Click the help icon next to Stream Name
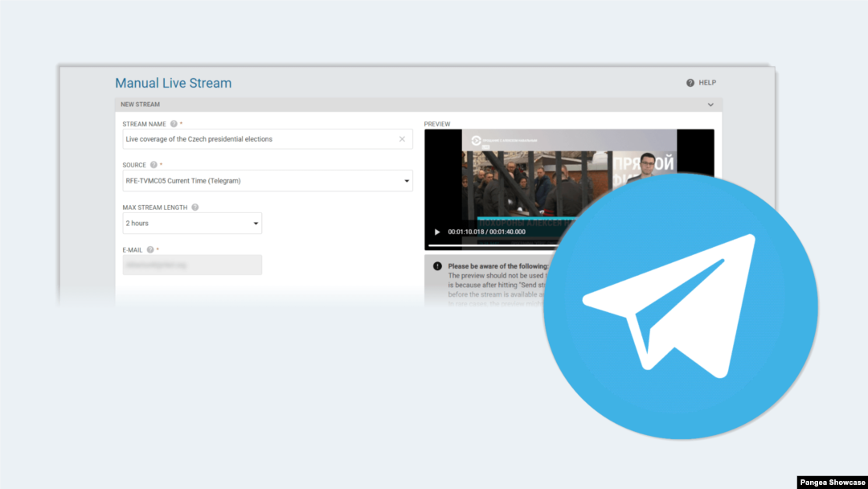868x489 pixels. (x=174, y=124)
